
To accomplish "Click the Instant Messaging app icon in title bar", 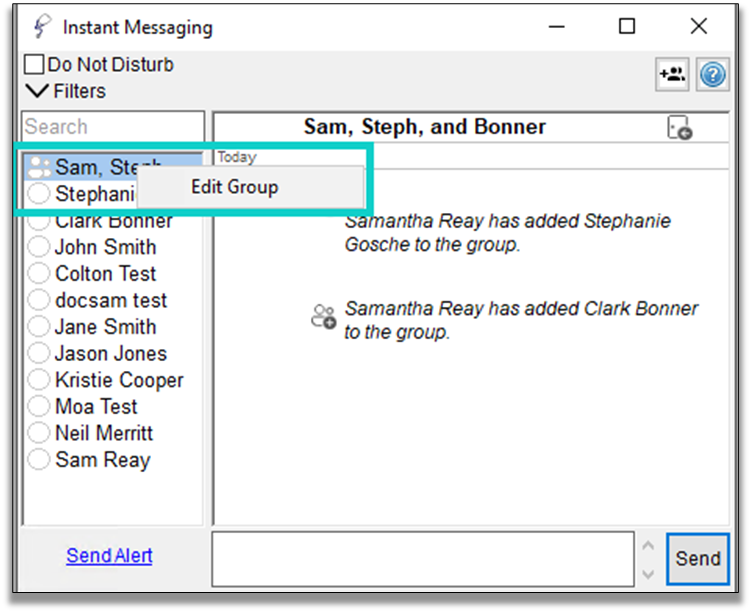I will 40,27.
